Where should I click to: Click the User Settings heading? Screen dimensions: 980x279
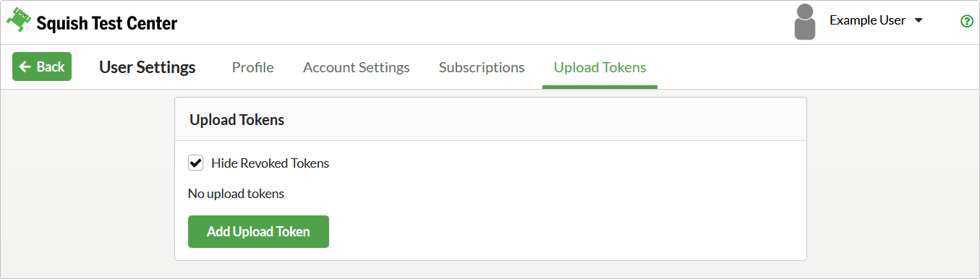(x=148, y=67)
